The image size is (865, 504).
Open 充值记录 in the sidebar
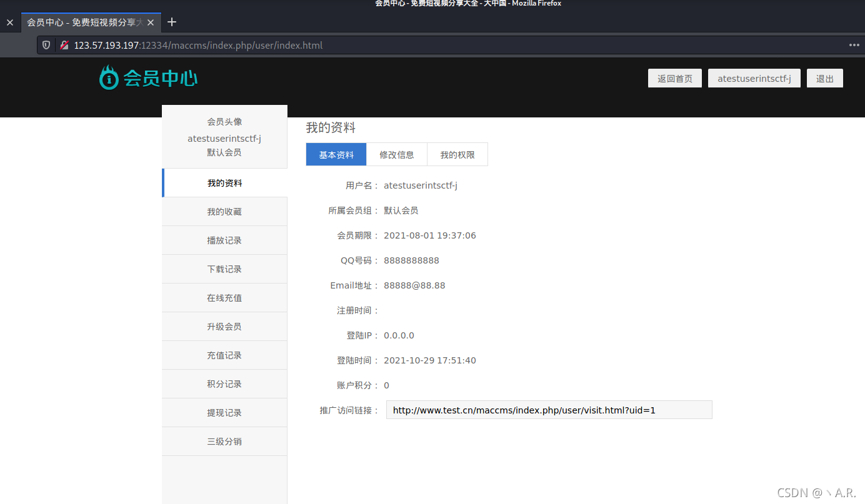pos(225,355)
